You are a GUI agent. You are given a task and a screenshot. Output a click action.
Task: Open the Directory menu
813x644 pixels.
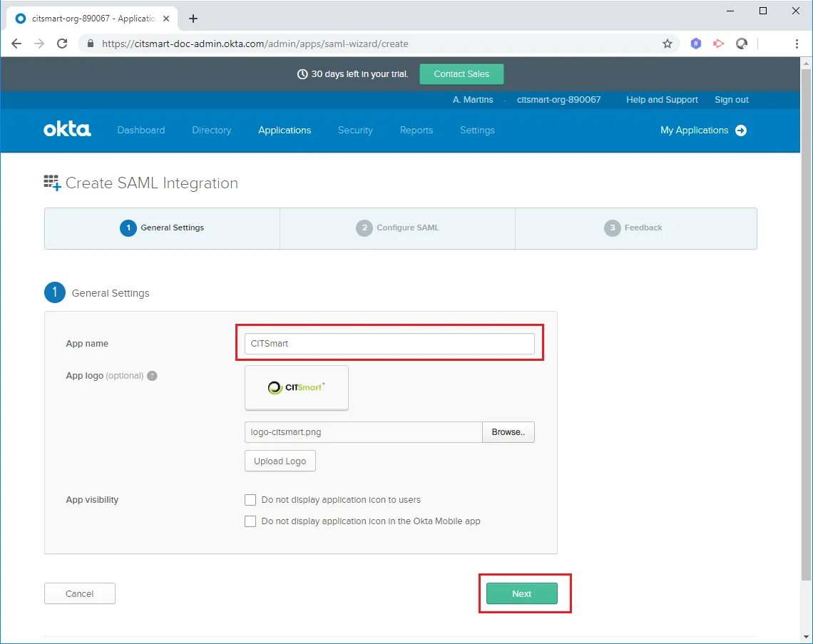(212, 130)
